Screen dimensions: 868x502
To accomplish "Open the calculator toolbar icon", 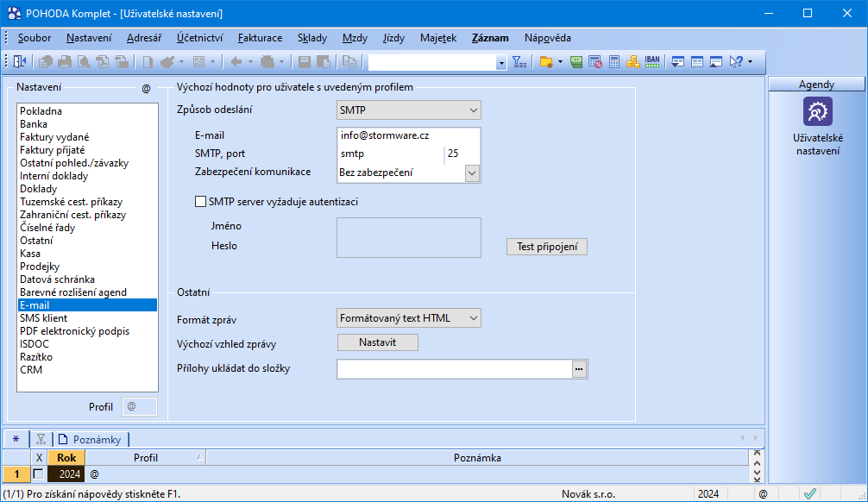I will coord(614,61).
